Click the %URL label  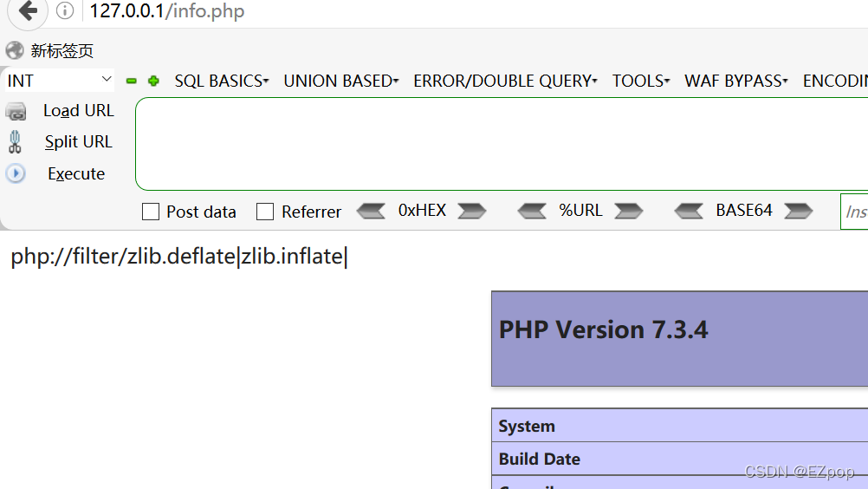click(580, 211)
